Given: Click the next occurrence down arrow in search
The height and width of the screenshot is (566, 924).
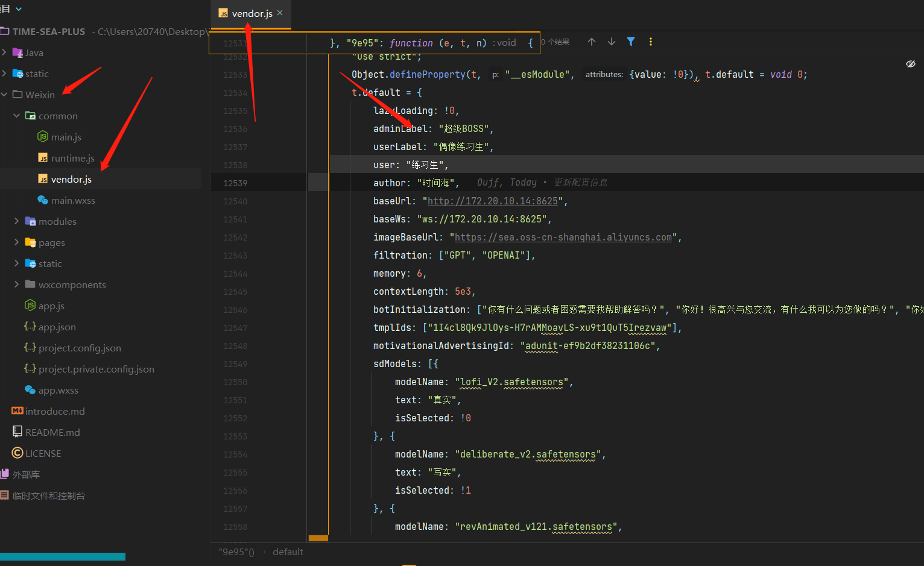Looking at the screenshot, I should pyautogui.click(x=611, y=42).
